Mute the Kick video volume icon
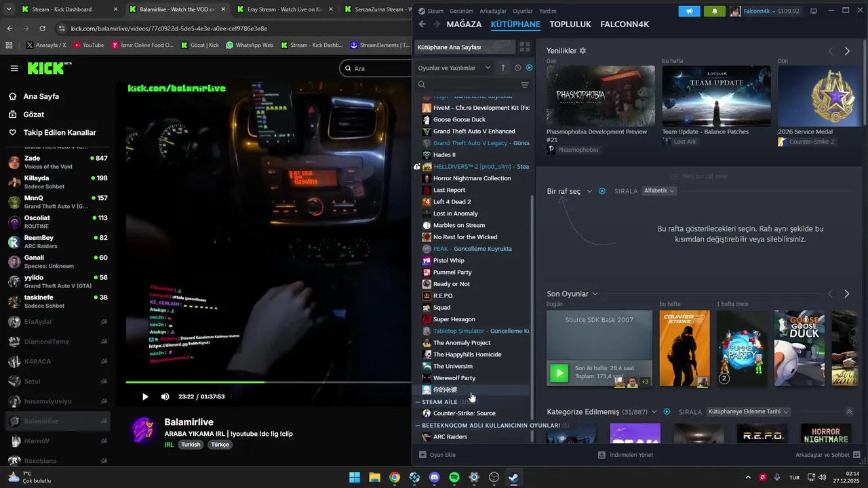The width and height of the screenshot is (868, 488). [x=165, y=396]
